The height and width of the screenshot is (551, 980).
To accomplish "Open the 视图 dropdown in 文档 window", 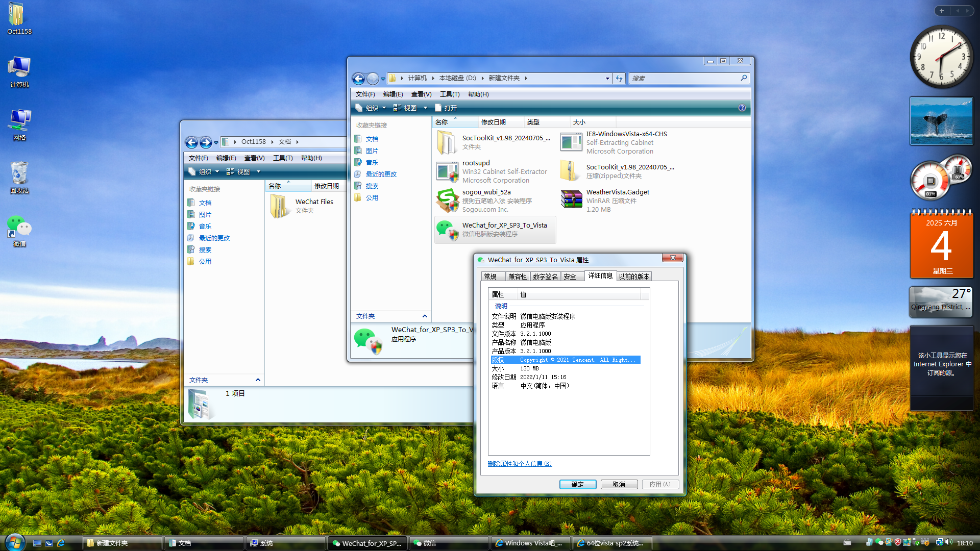I will coord(243,171).
